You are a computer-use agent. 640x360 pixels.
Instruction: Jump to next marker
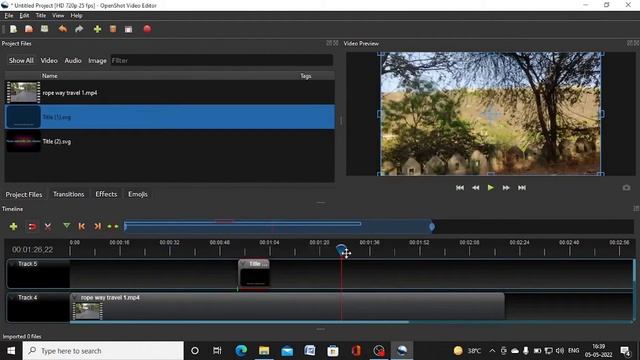pyautogui.click(x=97, y=226)
